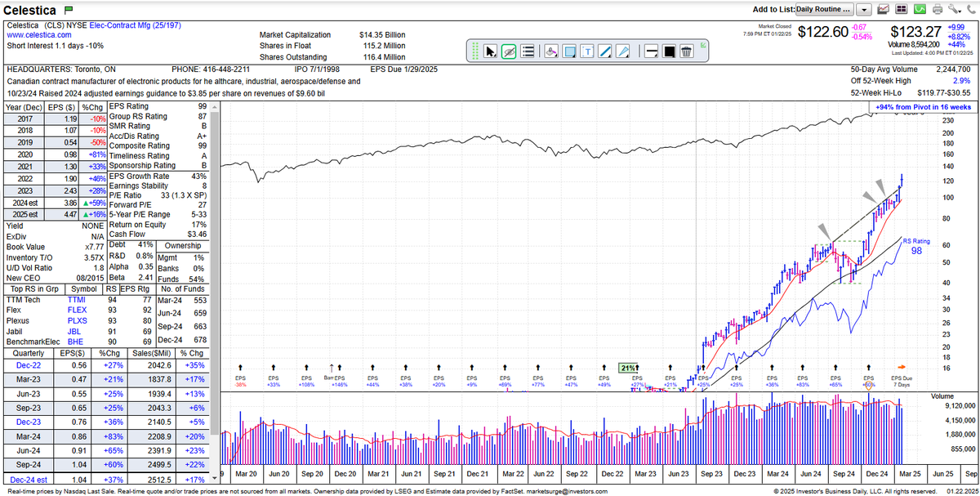Delete drawings with the trash icon
Image resolution: width=980 pixels, height=496 pixels.
pos(687,51)
